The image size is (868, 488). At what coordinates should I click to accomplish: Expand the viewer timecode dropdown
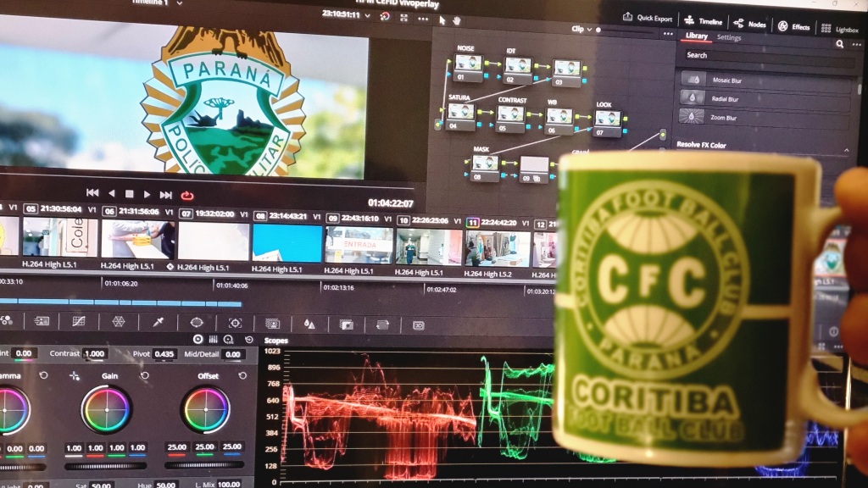coord(366,15)
